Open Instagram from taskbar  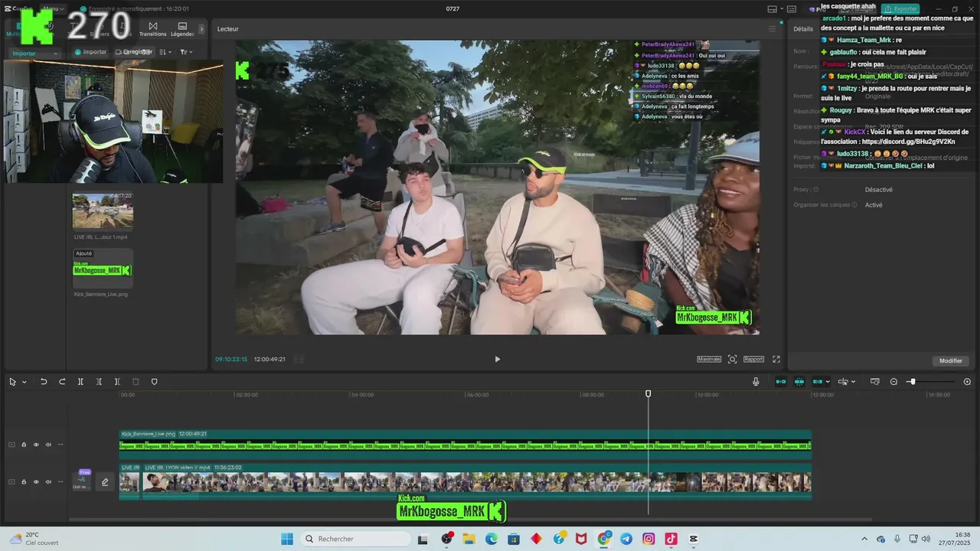pyautogui.click(x=648, y=539)
